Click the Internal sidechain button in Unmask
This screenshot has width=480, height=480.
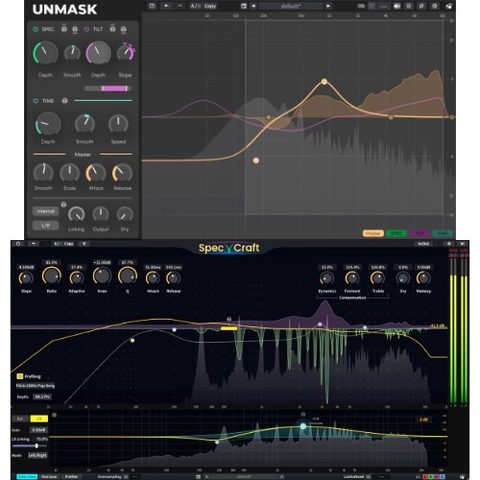[46, 211]
